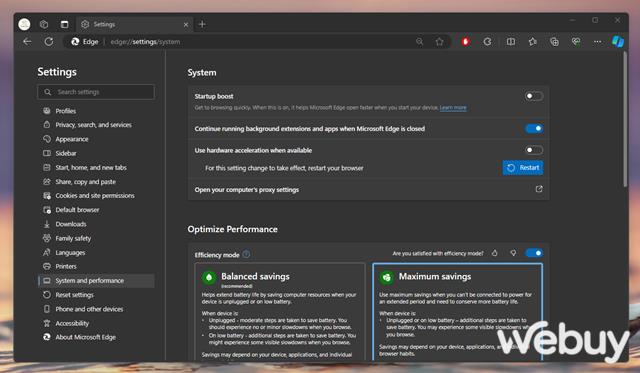Turn on hardware acceleration toggle
The height and width of the screenshot is (373, 640).
(534, 150)
